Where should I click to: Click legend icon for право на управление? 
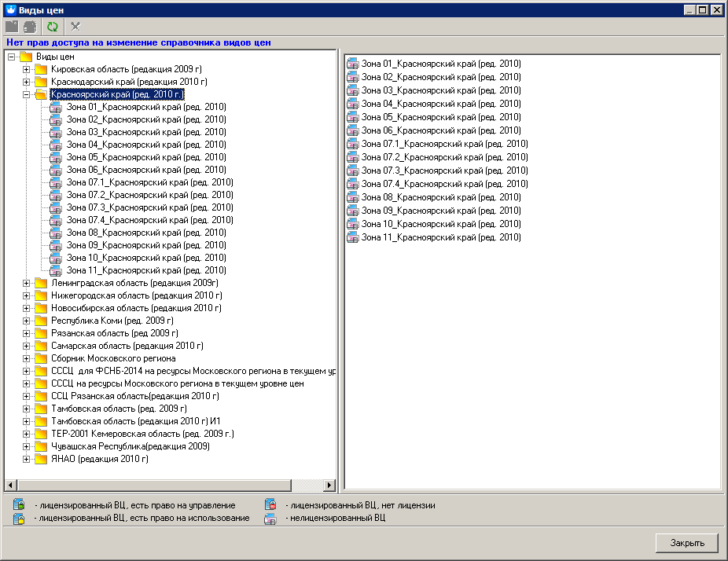point(19,504)
